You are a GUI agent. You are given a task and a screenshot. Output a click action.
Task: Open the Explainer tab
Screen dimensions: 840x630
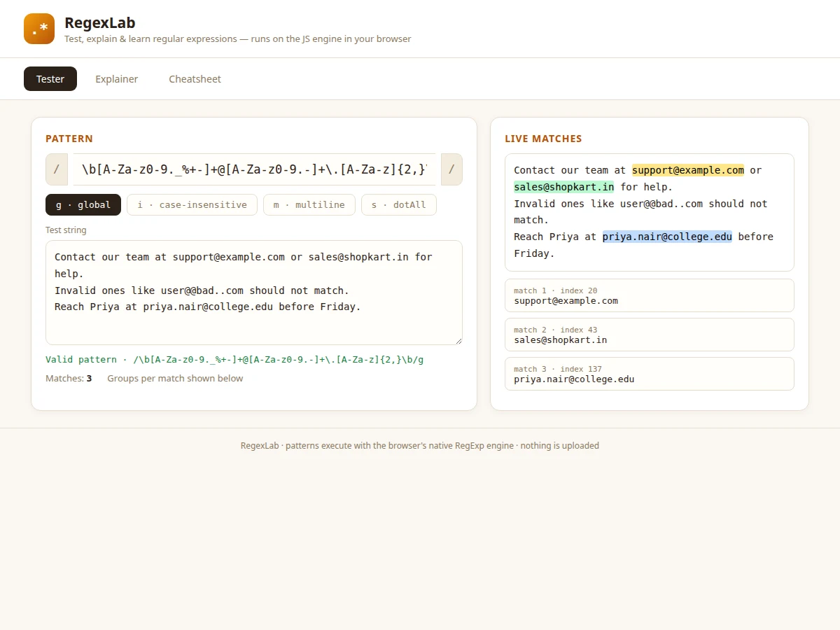117,79
